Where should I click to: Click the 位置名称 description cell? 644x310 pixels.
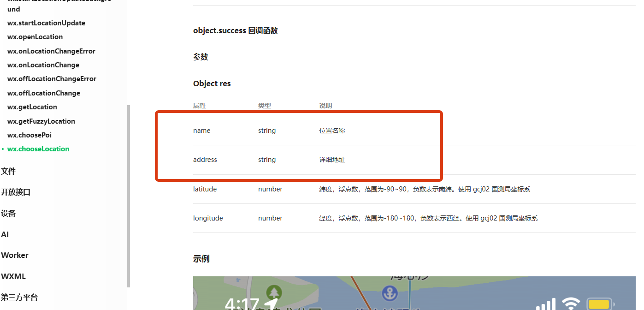(332, 131)
